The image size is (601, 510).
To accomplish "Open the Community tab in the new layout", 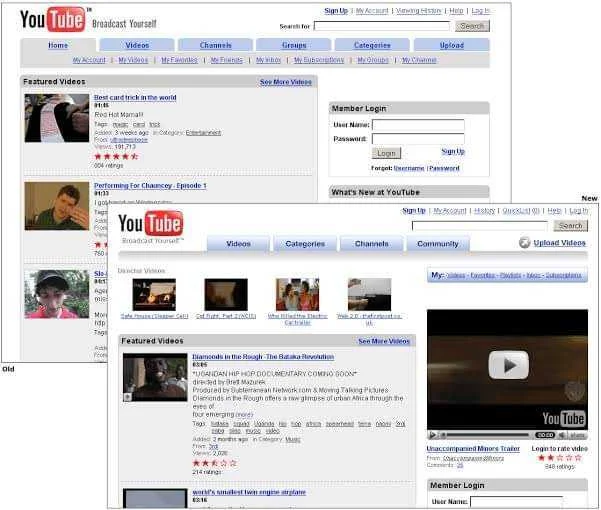I will [x=438, y=244].
